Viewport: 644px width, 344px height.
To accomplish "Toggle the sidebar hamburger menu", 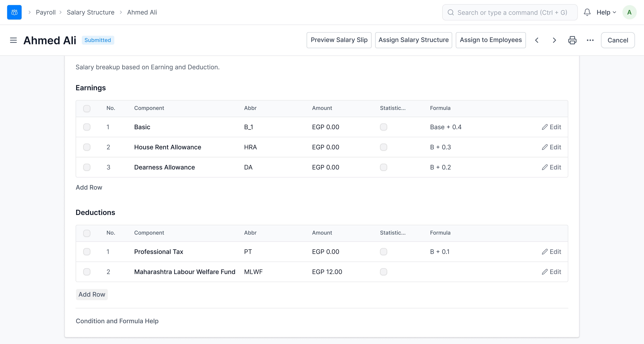I will (x=13, y=40).
